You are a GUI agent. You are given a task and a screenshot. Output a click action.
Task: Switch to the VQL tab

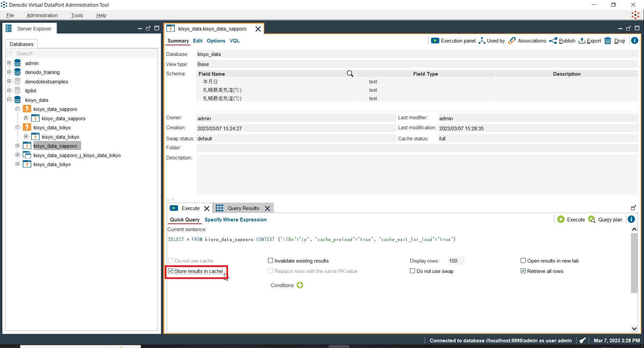234,41
